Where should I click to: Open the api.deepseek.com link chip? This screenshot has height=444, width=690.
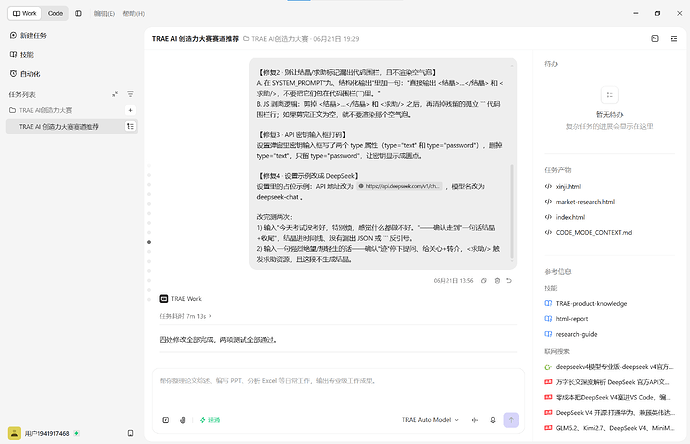(400, 186)
